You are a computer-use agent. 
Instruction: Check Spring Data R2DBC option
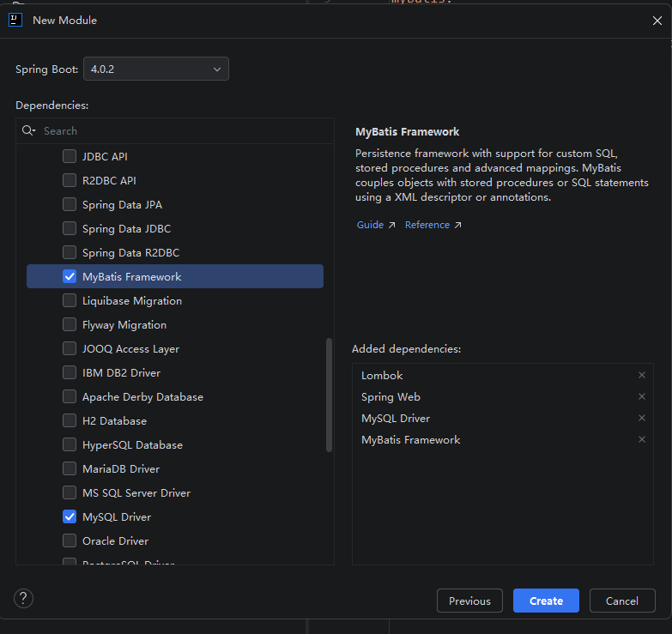(70, 252)
